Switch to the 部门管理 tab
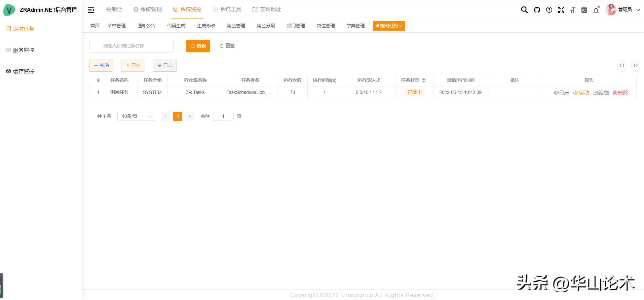The width and height of the screenshot is (644, 300). pos(296,26)
